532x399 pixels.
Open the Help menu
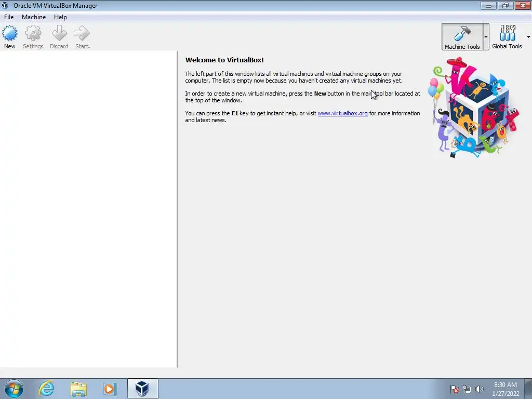[x=60, y=17]
